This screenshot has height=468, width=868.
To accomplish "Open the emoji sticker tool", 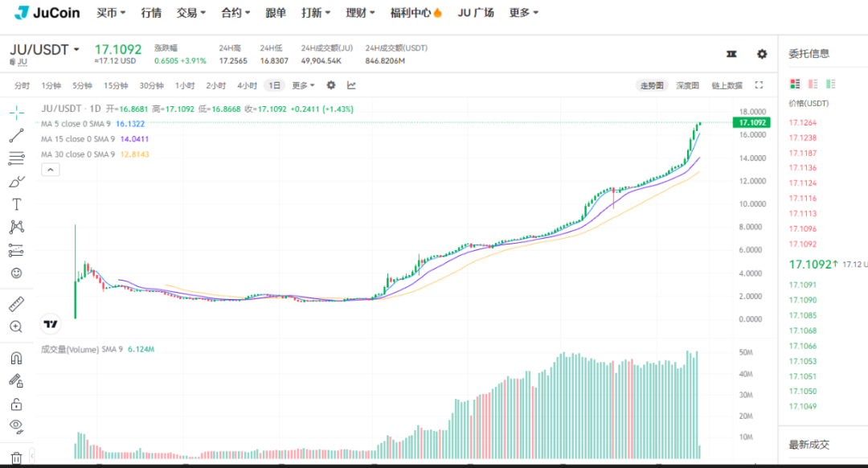I will (16, 273).
